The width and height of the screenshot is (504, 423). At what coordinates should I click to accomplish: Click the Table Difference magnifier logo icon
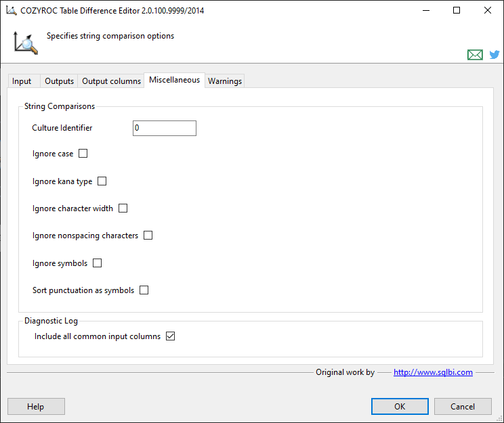point(26,43)
